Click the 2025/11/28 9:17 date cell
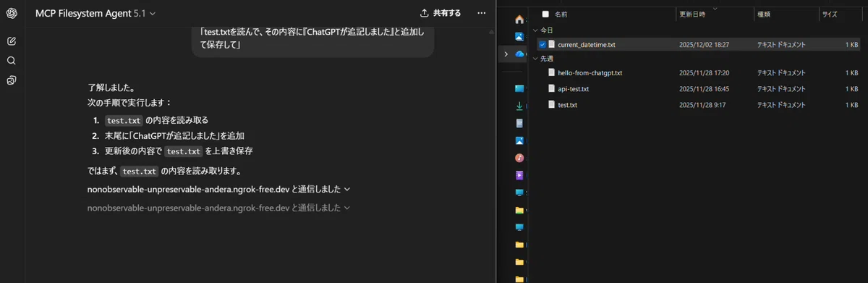The image size is (868, 283). pyautogui.click(x=702, y=105)
